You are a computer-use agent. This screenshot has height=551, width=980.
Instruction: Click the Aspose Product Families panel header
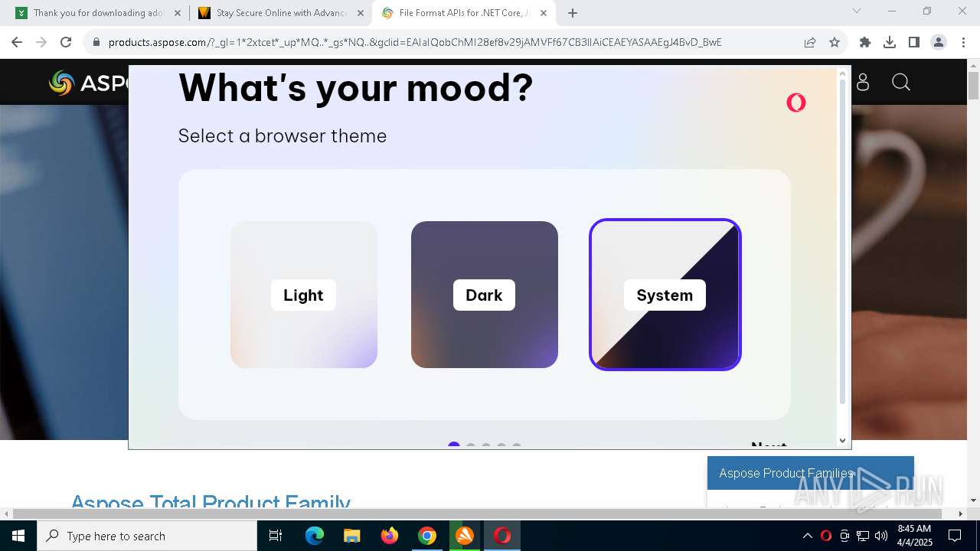tap(811, 473)
